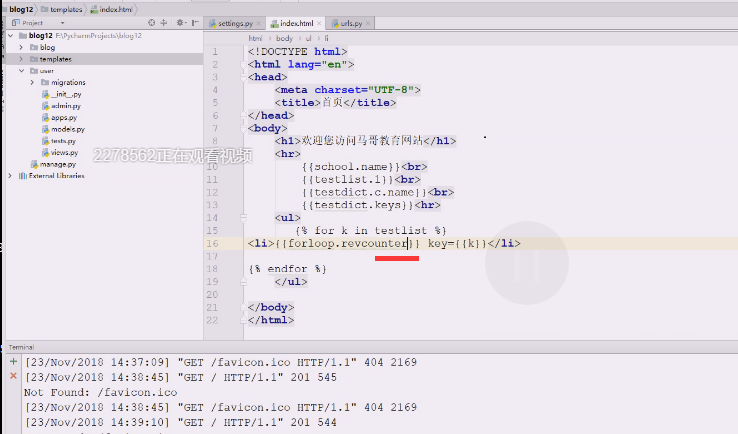Close the settings.py editor tab

tap(259, 23)
